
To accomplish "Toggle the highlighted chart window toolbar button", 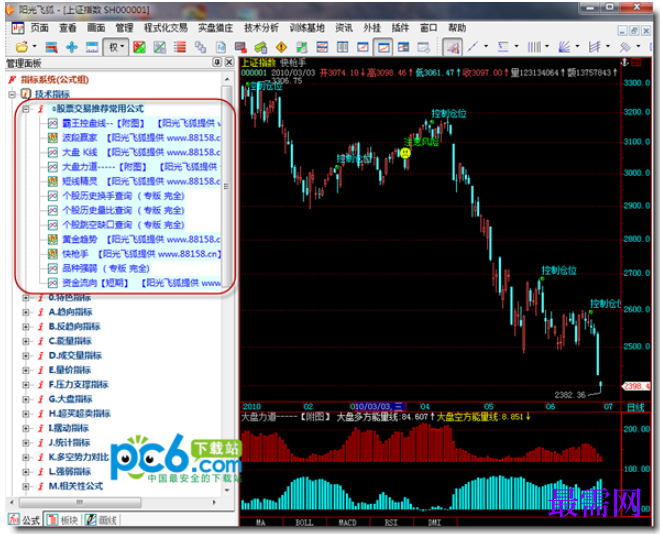I will (383, 47).
